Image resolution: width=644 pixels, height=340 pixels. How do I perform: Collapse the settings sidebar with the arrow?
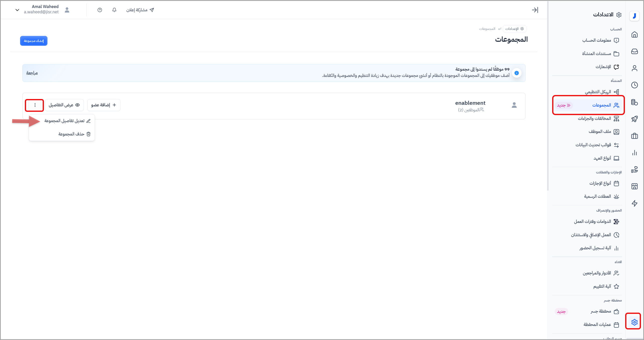535,10
